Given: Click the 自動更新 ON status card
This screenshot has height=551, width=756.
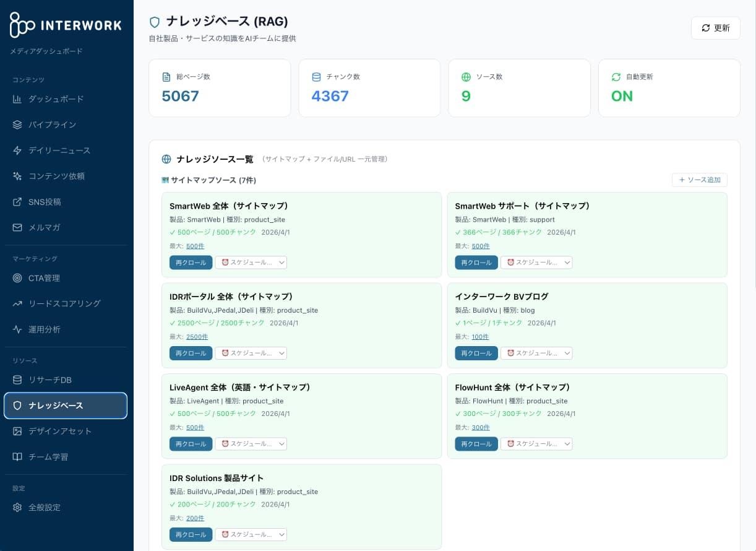Looking at the screenshot, I should pos(669,88).
